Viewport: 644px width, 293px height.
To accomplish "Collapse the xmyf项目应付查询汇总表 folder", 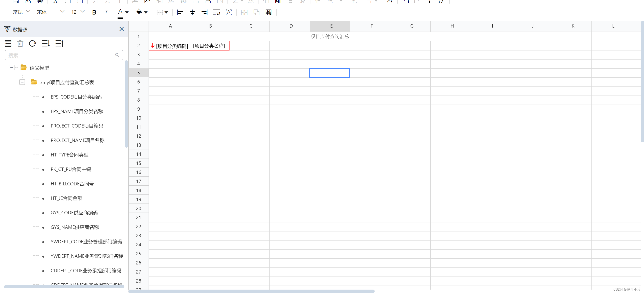I will tap(22, 82).
